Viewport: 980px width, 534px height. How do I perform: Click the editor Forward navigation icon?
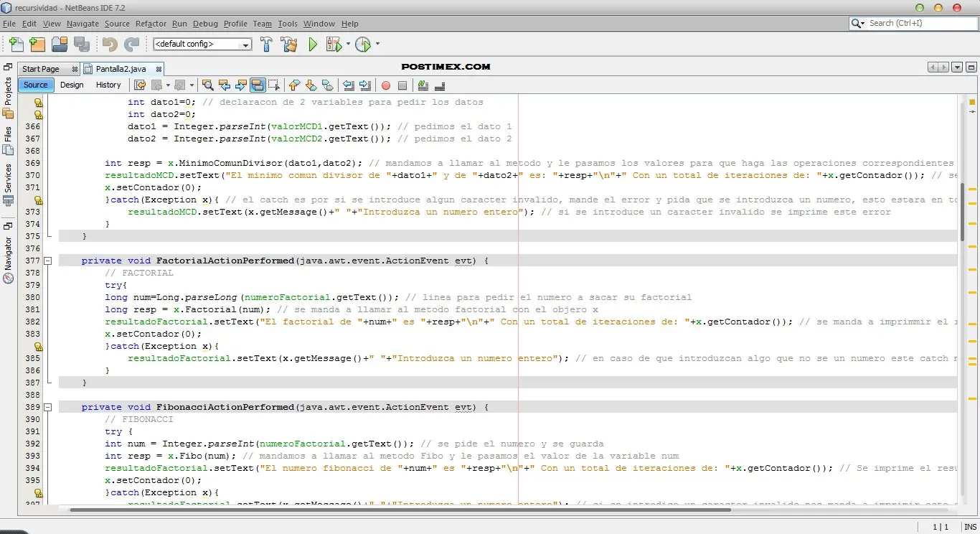(180, 85)
